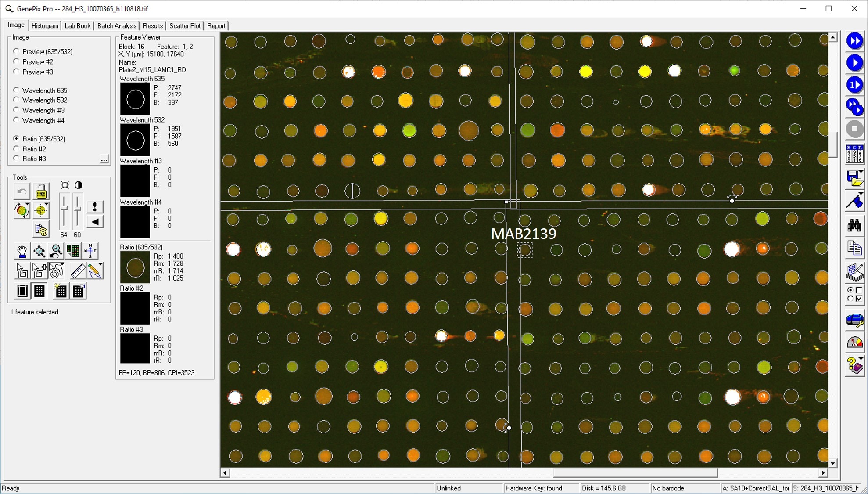Open the save/open file dropdown
868x494 pixels.
861,172
